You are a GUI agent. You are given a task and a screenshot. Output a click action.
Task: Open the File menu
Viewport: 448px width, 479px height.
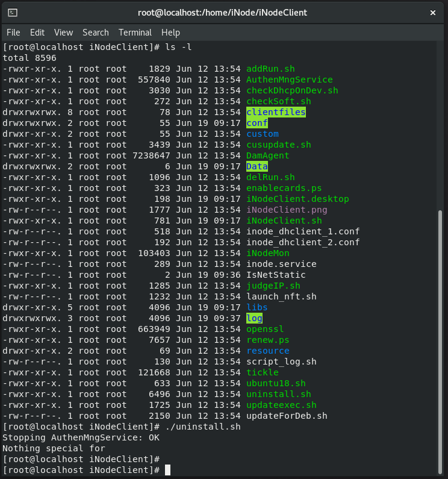[x=13, y=33]
